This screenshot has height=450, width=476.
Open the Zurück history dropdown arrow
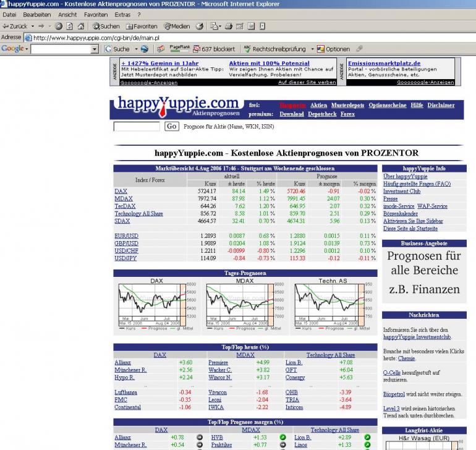click(33, 27)
